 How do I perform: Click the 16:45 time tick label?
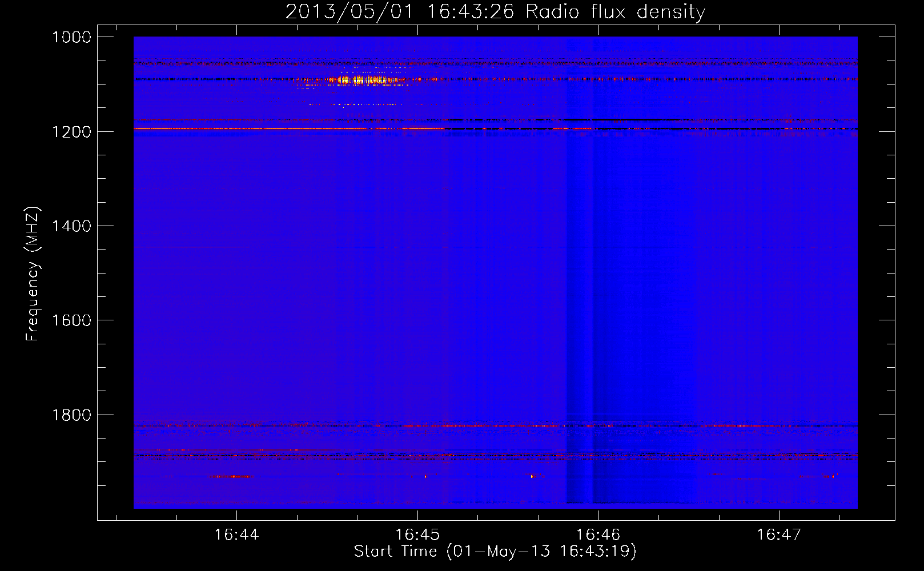click(x=417, y=534)
